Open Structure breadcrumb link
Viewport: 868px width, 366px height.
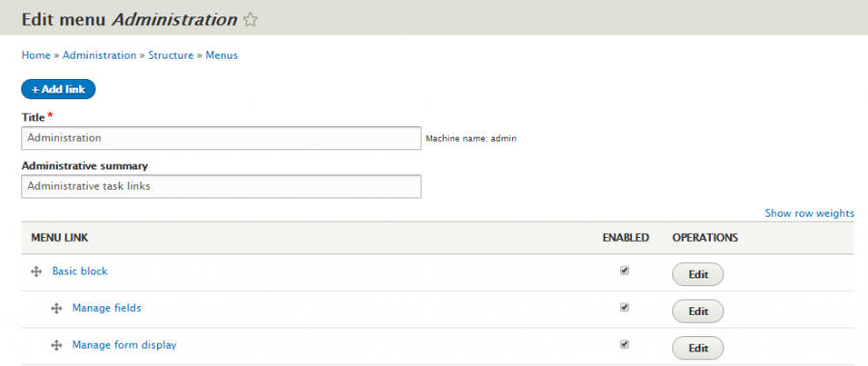pos(171,55)
